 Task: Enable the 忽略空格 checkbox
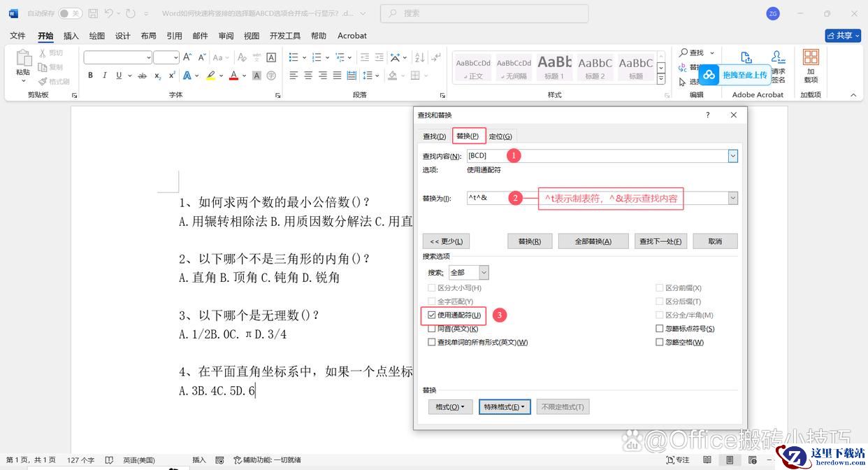coord(660,342)
